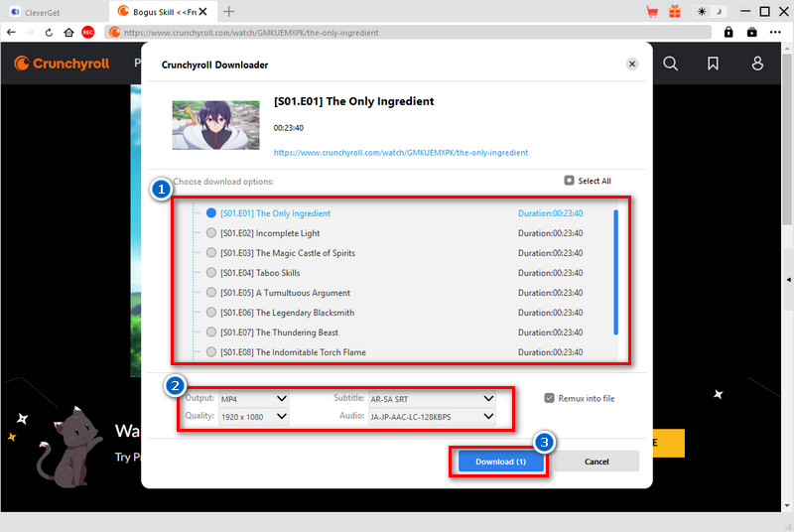Click the episode thumbnail image
This screenshot has width=794, height=532.
(215, 125)
